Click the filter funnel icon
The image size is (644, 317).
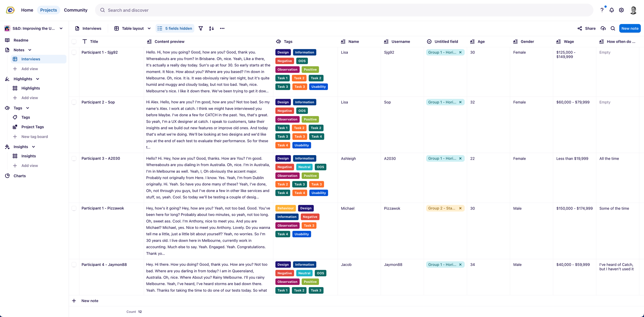pyautogui.click(x=201, y=28)
